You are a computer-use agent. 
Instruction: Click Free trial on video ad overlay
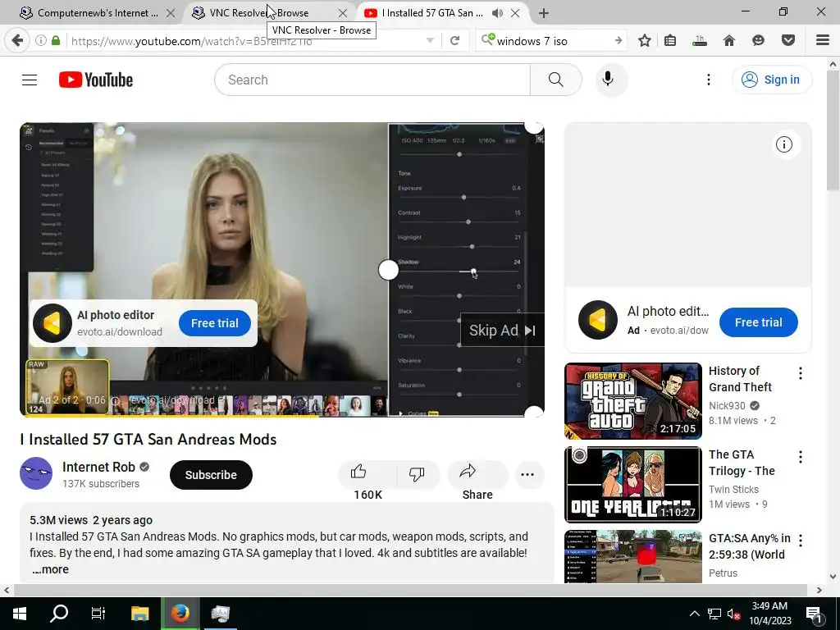pos(215,323)
